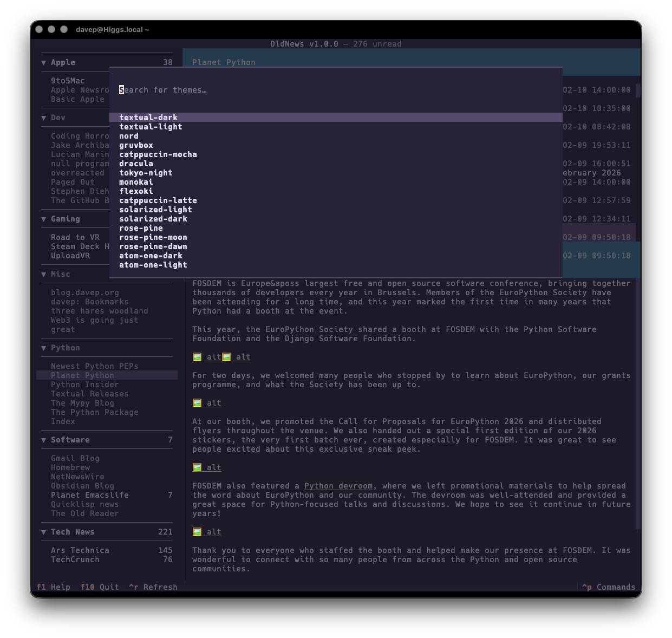Image resolution: width=672 pixels, height=638 pixels.
Task: Click the "alt" image icon above the stickers paragraph
Action: (197, 403)
